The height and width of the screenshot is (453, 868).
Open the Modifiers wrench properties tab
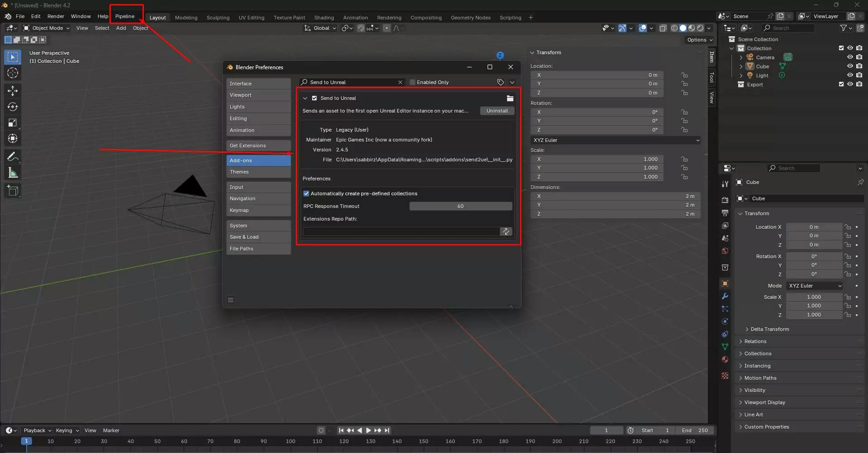(725, 296)
